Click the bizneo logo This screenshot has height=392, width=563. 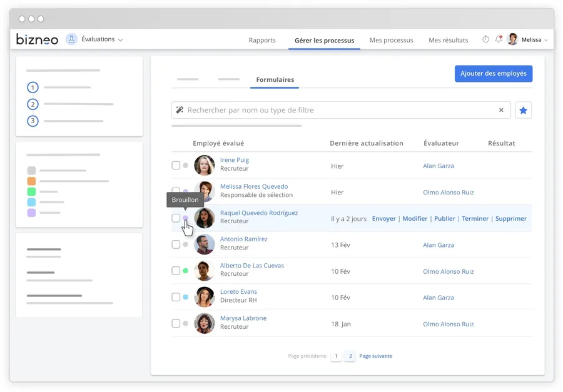coord(37,39)
